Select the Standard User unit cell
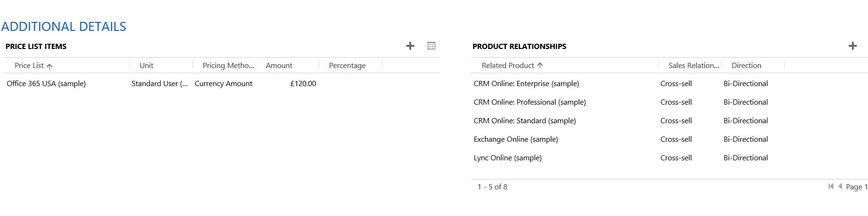Screen dimensions: 868x216 coord(159,84)
